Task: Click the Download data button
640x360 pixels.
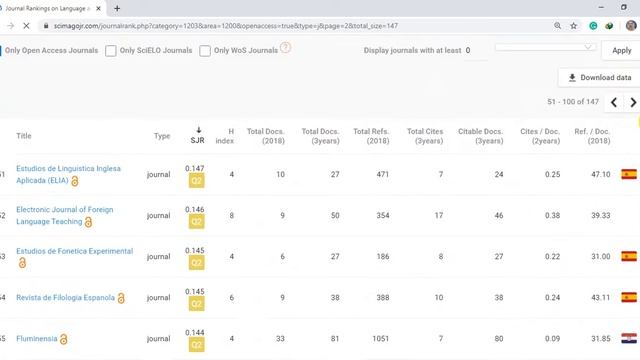Action: point(599,78)
